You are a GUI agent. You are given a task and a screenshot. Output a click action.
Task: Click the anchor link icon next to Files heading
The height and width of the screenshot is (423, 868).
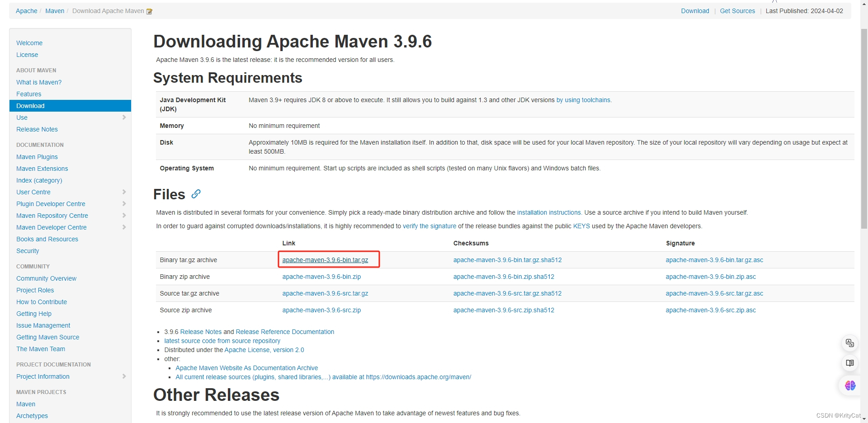pos(195,194)
